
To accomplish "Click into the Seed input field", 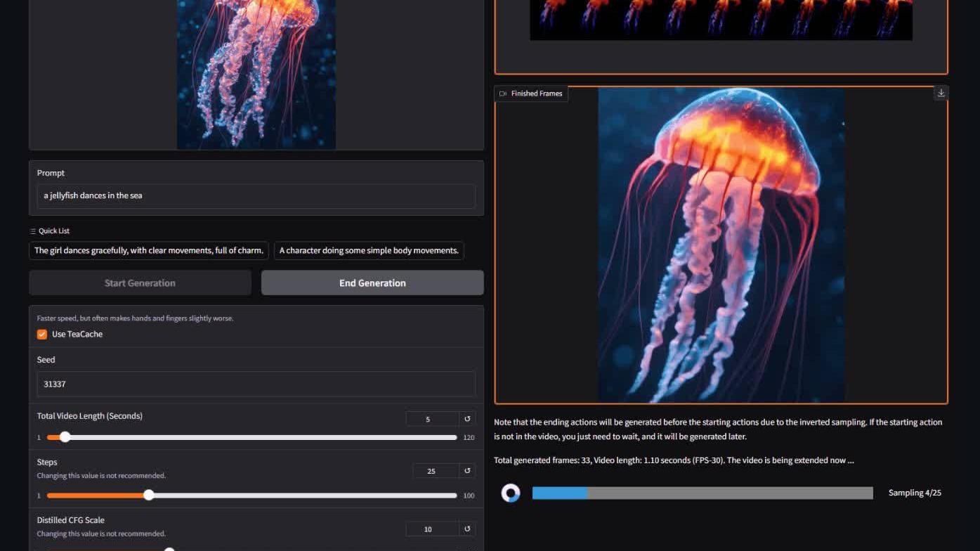I will (256, 384).
